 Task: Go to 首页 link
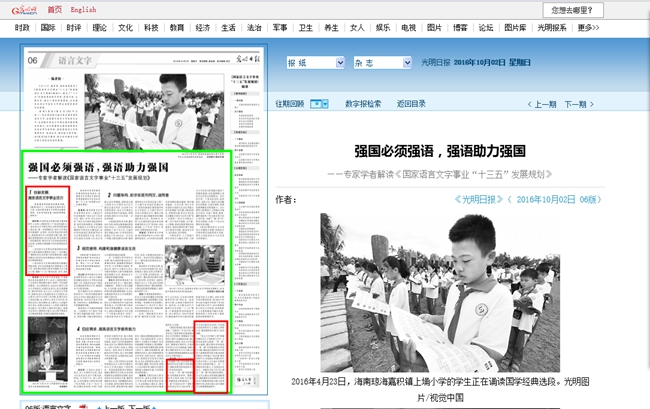point(54,10)
